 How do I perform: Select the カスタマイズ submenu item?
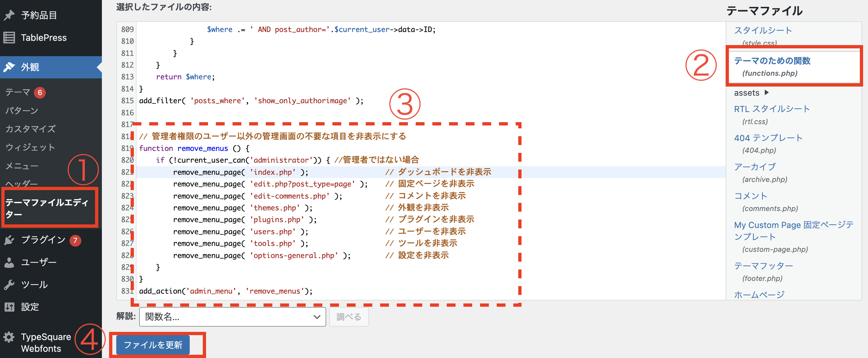[30, 129]
